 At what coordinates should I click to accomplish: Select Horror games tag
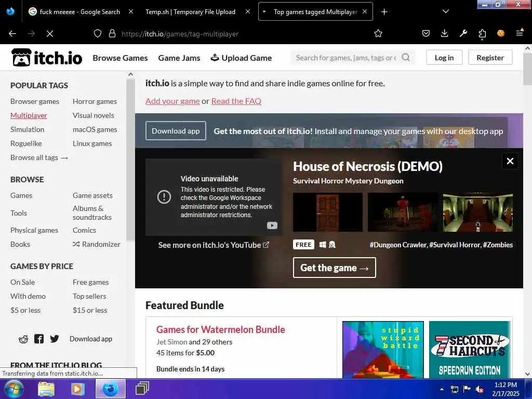[95, 101]
